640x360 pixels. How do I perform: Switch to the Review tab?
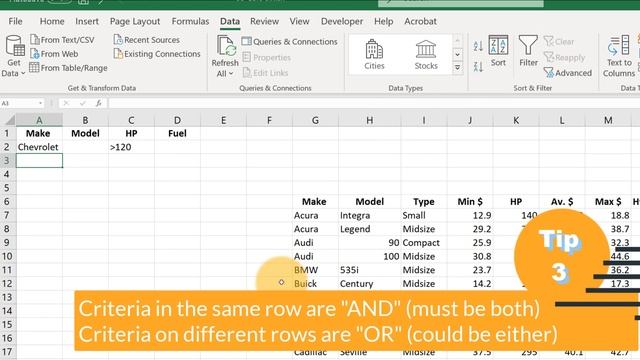click(264, 21)
